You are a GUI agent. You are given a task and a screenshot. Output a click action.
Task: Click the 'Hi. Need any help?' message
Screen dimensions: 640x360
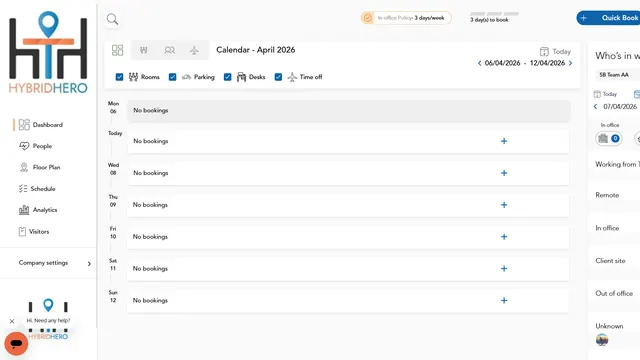point(48,321)
